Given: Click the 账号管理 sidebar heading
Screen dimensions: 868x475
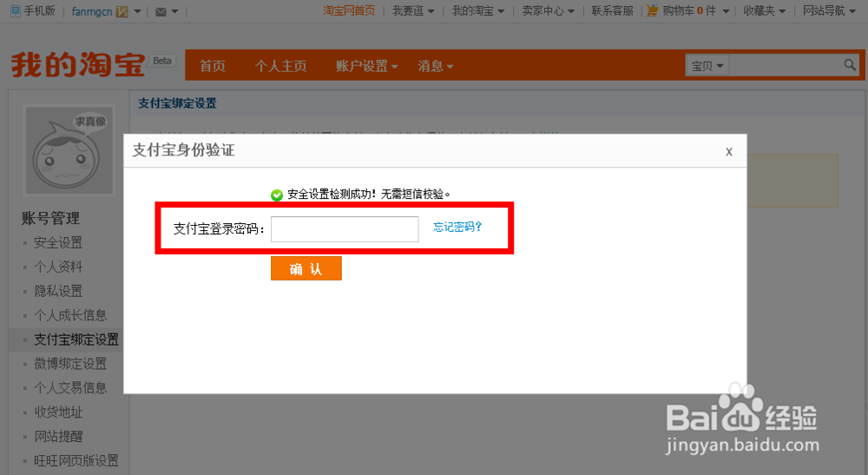Looking at the screenshot, I should 50,218.
